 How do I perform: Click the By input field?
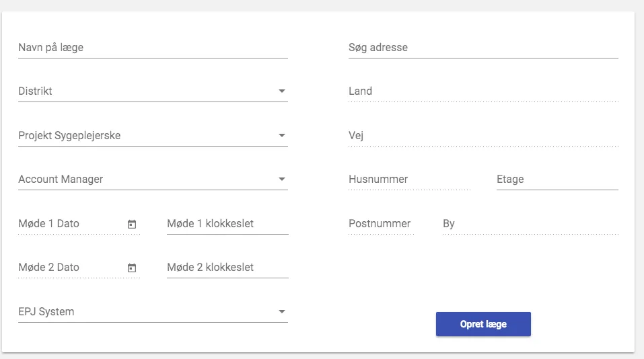pos(530,224)
